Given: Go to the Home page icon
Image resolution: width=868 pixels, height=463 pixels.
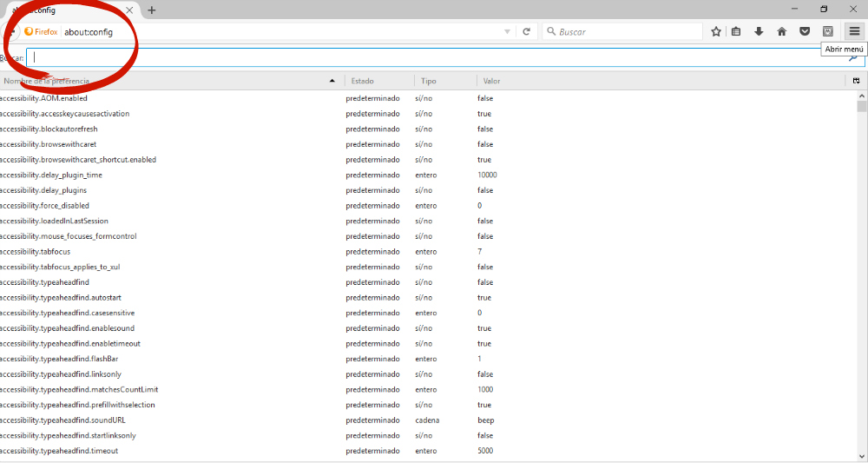Looking at the screenshot, I should pos(781,31).
